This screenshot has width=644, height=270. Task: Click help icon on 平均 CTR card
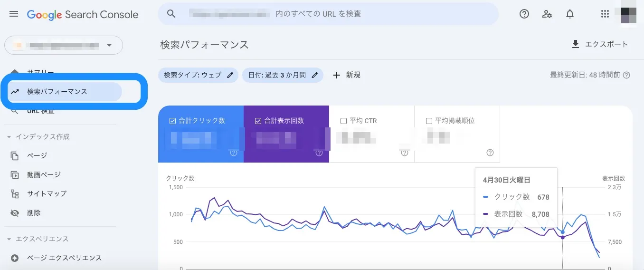point(405,153)
